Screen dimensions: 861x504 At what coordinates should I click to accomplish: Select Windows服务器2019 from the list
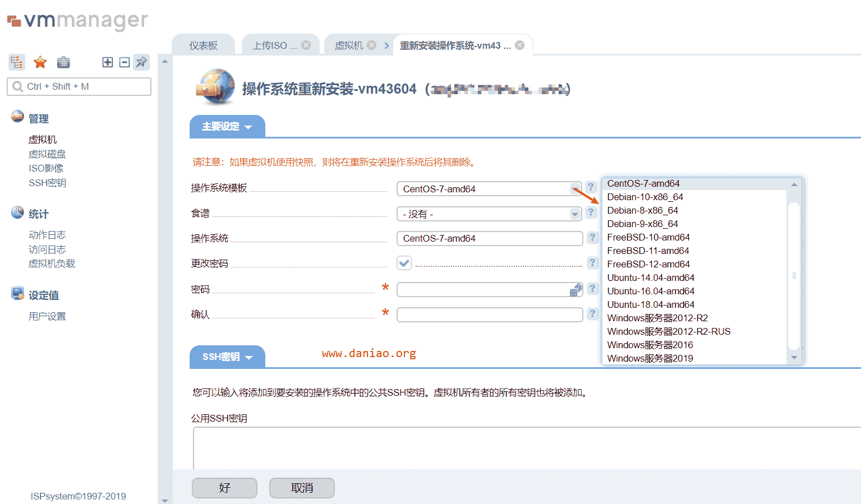tap(694, 358)
